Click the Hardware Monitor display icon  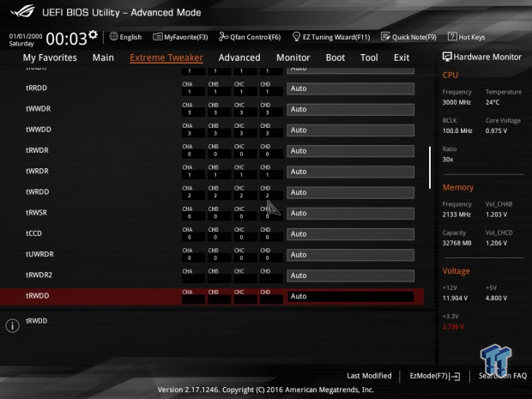[x=447, y=57]
